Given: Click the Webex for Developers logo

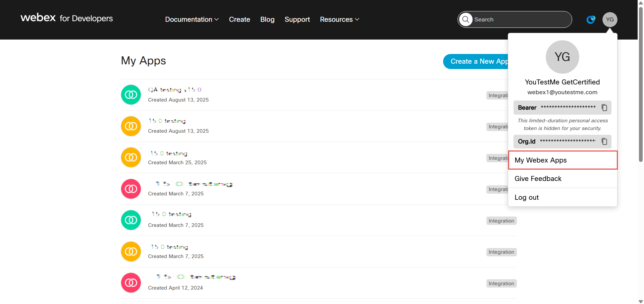Looking at the screenshot, I should point(67,18).
